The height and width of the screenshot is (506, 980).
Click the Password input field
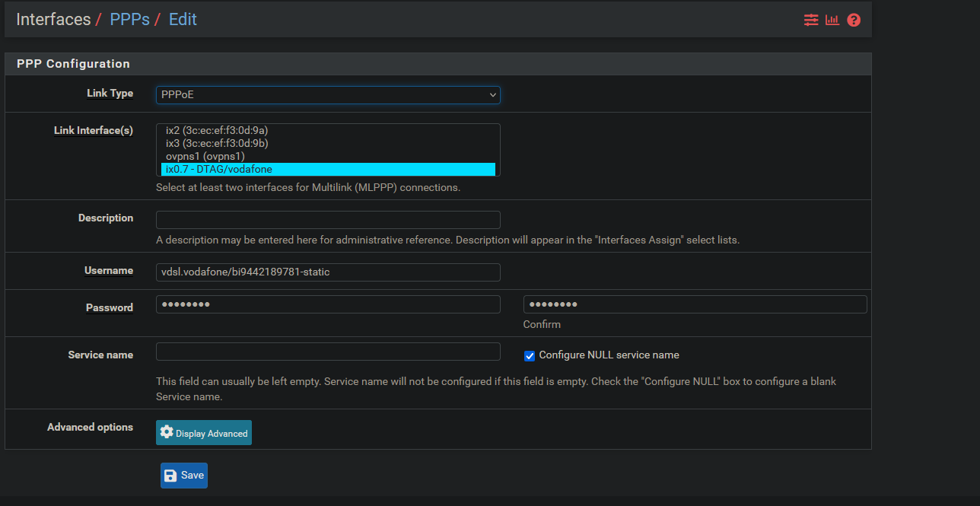[328, 304]
